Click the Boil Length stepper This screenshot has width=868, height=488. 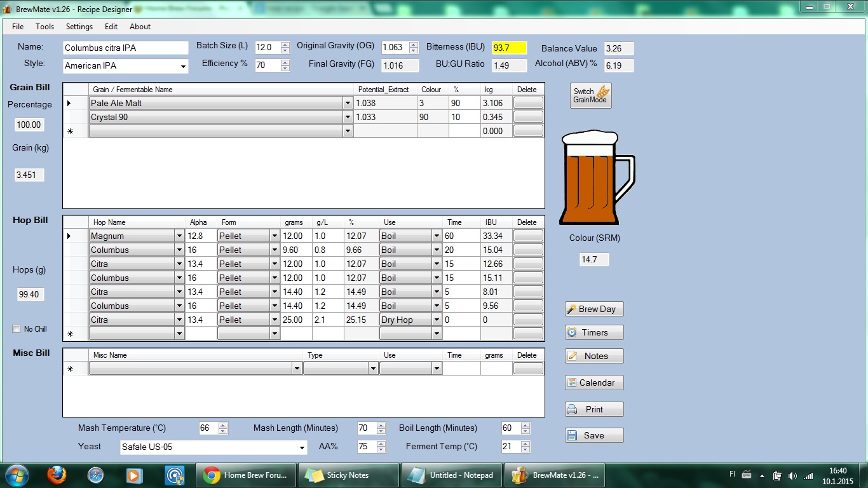pos(525,429)
